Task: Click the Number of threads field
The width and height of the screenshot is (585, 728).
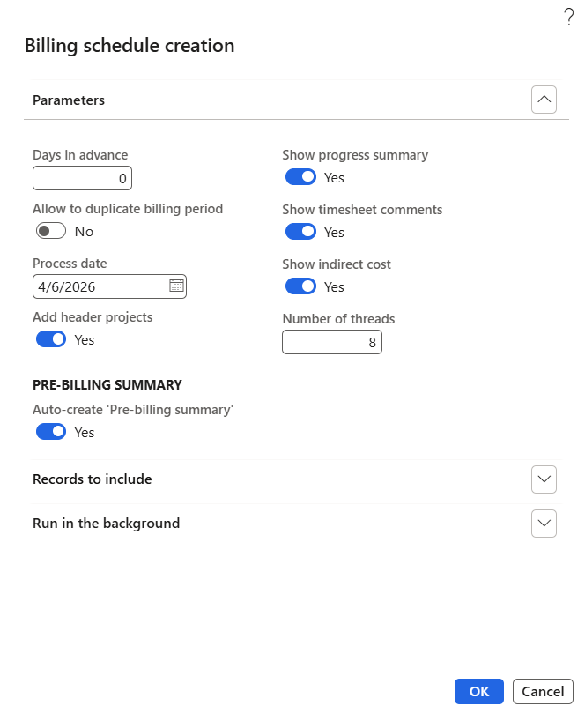Action: tap(331, 342)
